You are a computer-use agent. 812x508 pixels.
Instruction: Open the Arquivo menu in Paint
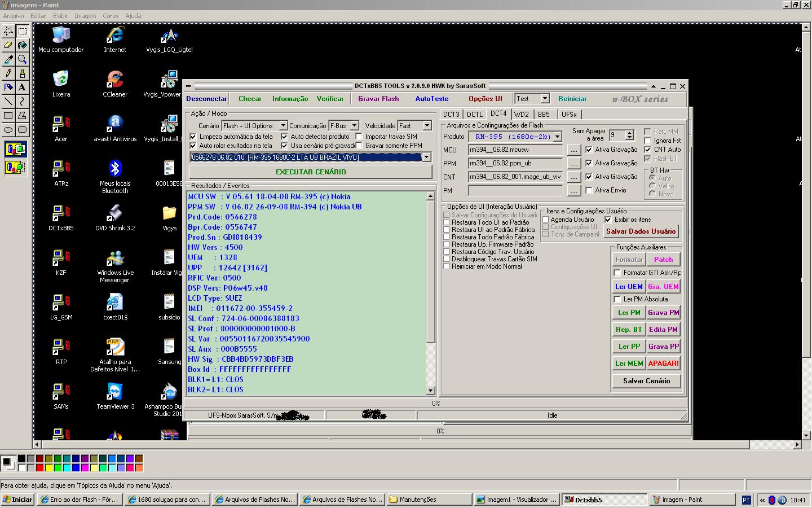(14, 16)
